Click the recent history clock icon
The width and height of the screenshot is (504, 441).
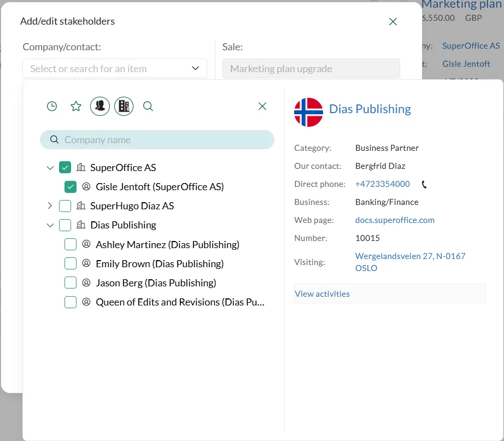[x=52, y=107]
